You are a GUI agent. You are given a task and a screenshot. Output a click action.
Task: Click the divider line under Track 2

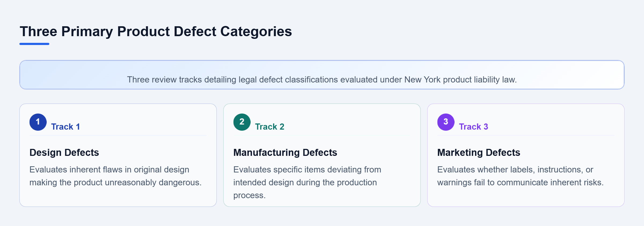tap(322, 136)
